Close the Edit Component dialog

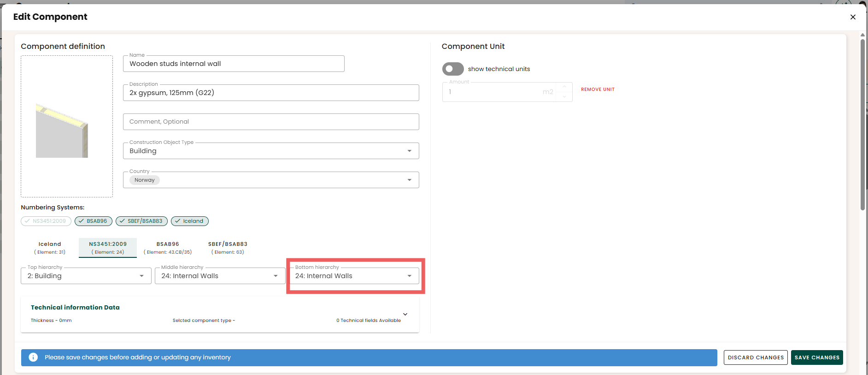[x=853, y=17]
